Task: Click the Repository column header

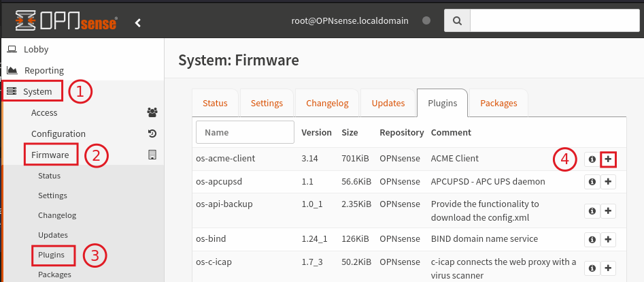Action: [x=402, y=133]
